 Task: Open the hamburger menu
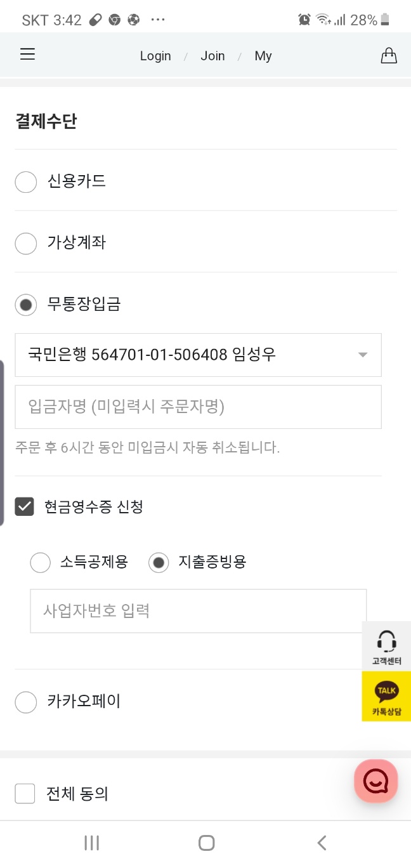[x=27, y=55]
